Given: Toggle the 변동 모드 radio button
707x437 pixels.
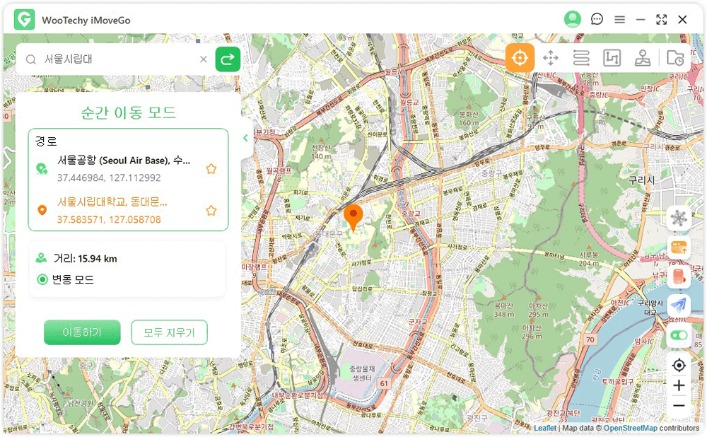Looking at the screenshot, I should (42, 280).
